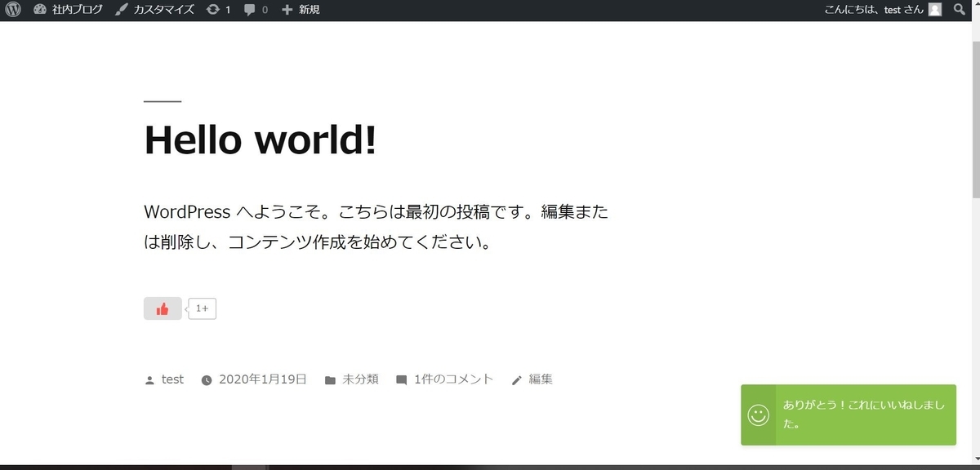Click the updates refresh icon showing 1
This screenshot has width=980, height=470.
coord(212,10)
